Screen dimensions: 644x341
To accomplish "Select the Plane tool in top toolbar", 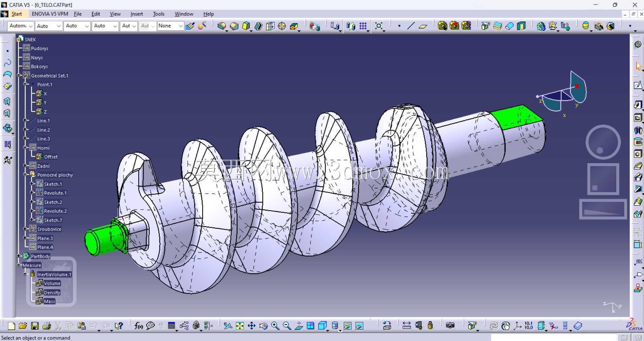I will 423,26.
